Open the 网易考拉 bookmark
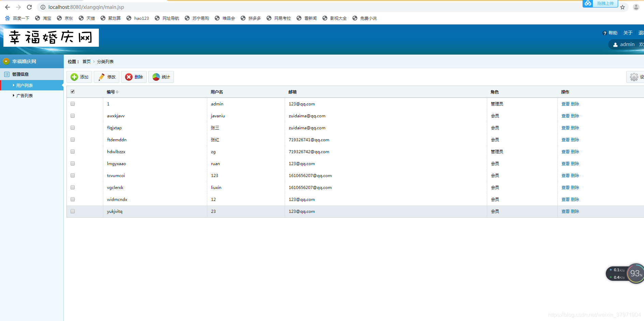Image resolution: width=644 pixels, height=321 pixels. coord(279,18)
